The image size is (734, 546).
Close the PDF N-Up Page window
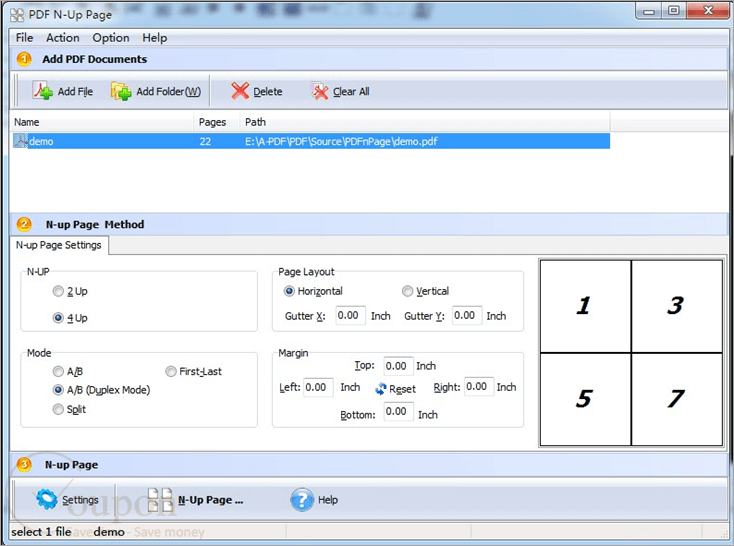pyautogui.click(x=708, y=11)
